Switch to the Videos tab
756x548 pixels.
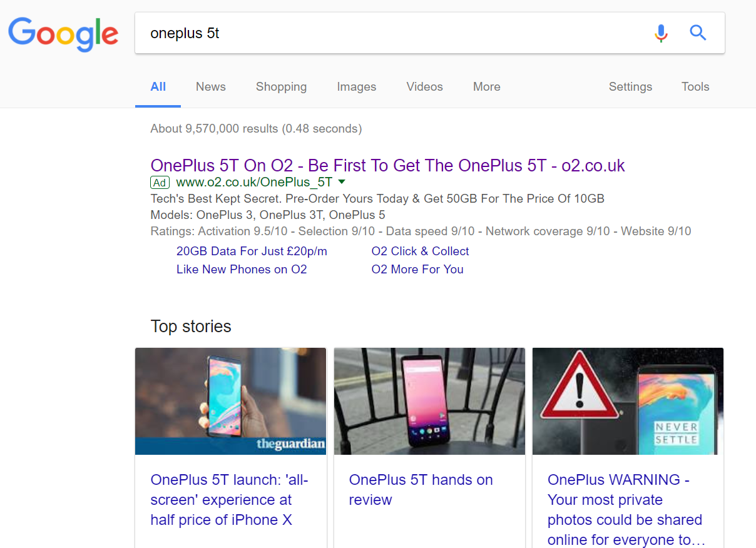click(x=425, y=87)
